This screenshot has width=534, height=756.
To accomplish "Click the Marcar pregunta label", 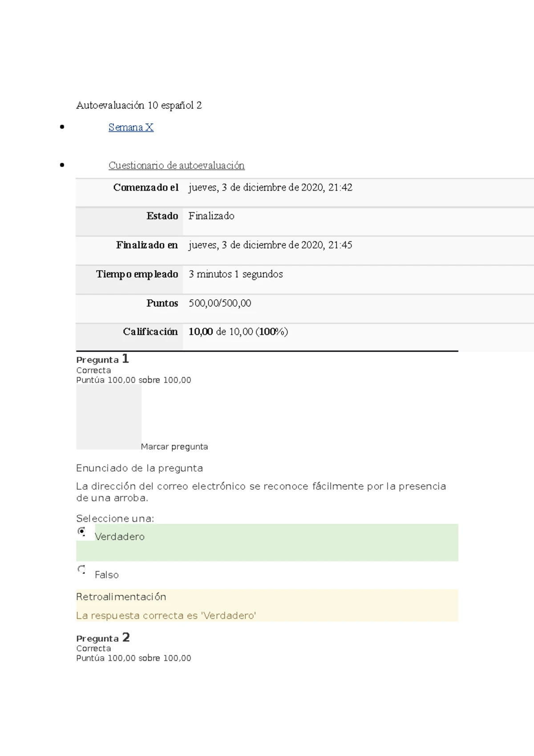I will [174, 447].
